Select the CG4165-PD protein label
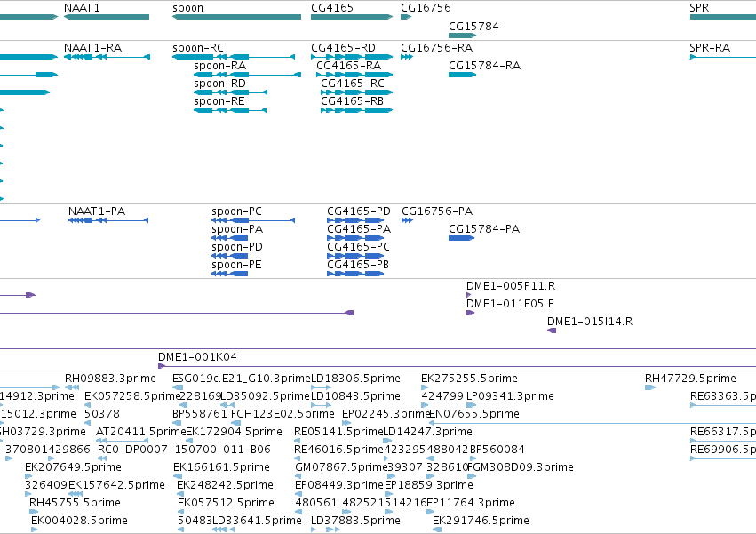The image size is (756, 534). 359,211
